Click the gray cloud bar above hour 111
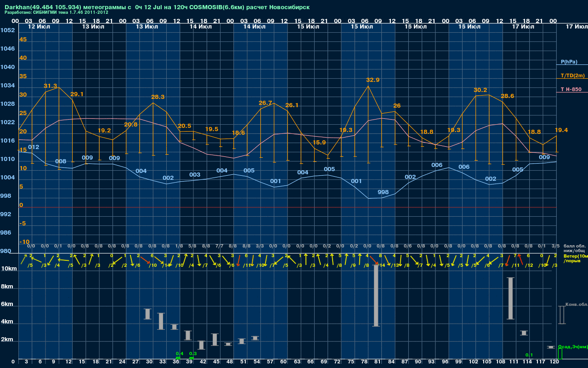 point(510,298)
